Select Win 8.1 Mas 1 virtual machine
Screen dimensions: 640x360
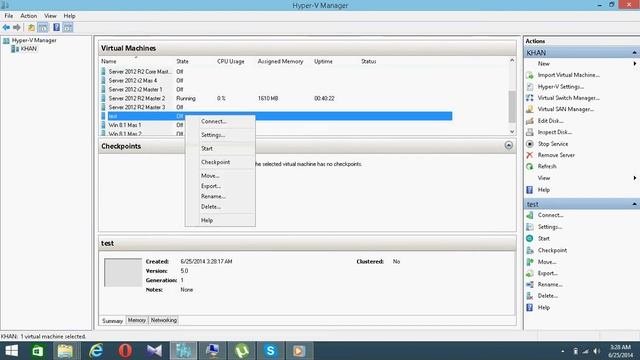(125, 125)
